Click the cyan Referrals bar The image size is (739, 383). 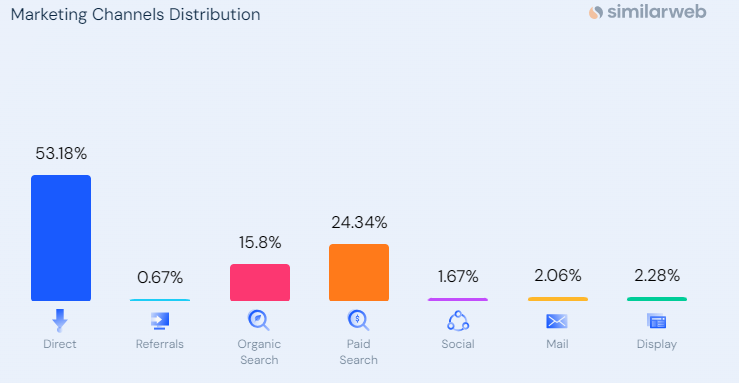(x=160, y=300)
